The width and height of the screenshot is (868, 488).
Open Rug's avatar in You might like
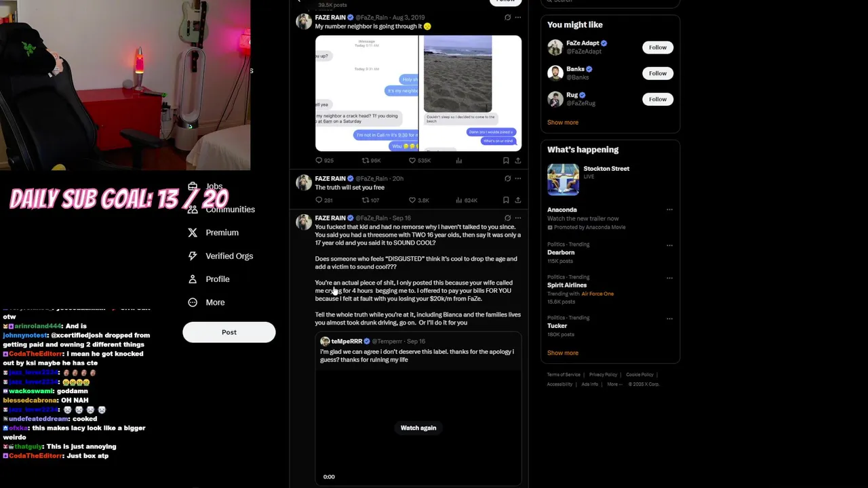pyautogui.click(x=555, y=99)
